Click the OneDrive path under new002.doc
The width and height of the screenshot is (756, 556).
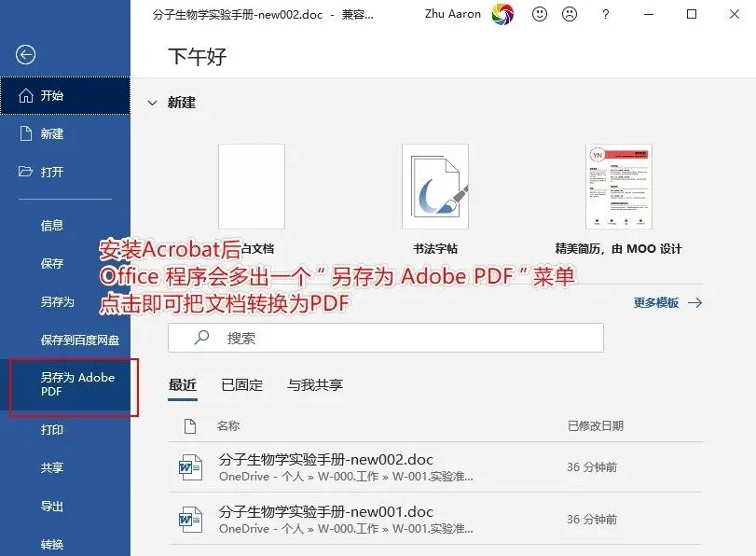click(x=346, y=477)
